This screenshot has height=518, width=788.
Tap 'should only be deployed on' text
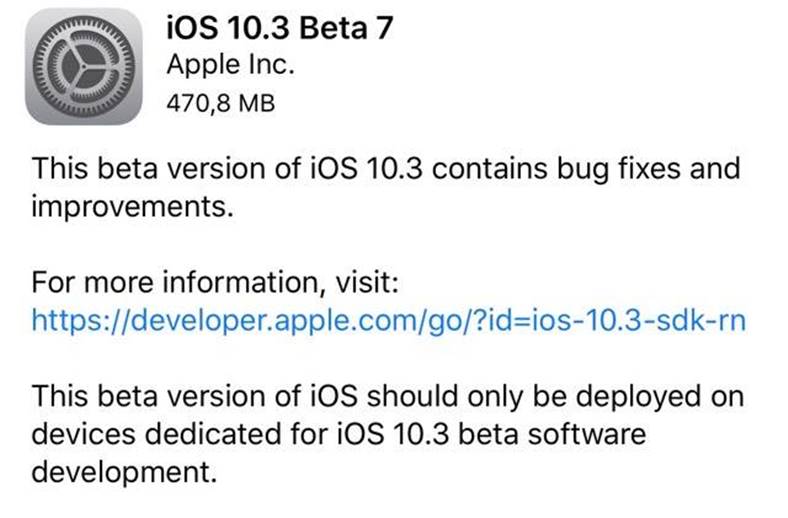click(x=555, y=396)
